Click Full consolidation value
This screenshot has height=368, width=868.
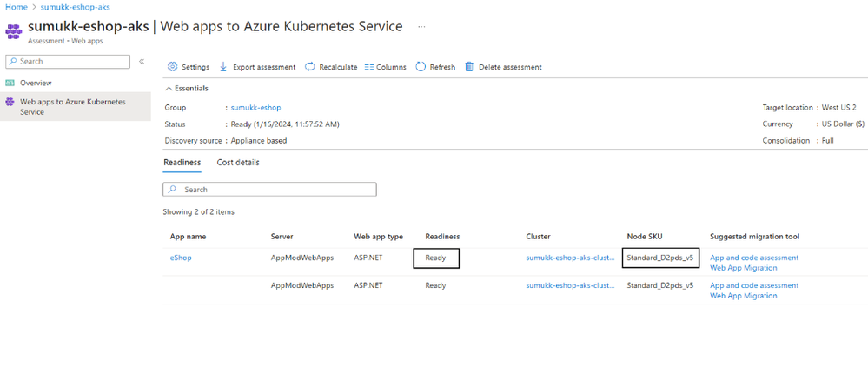coord(827,141)
